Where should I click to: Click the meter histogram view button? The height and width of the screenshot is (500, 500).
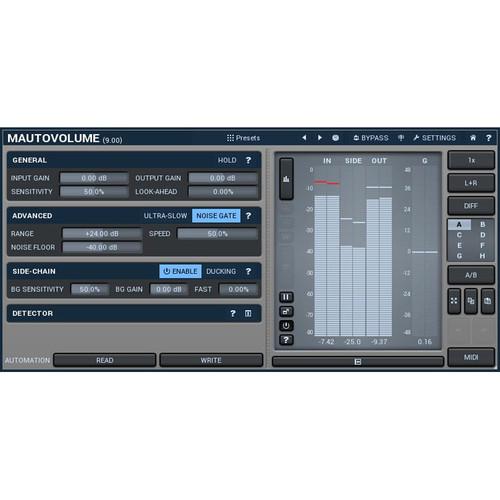tap(286, 179)
